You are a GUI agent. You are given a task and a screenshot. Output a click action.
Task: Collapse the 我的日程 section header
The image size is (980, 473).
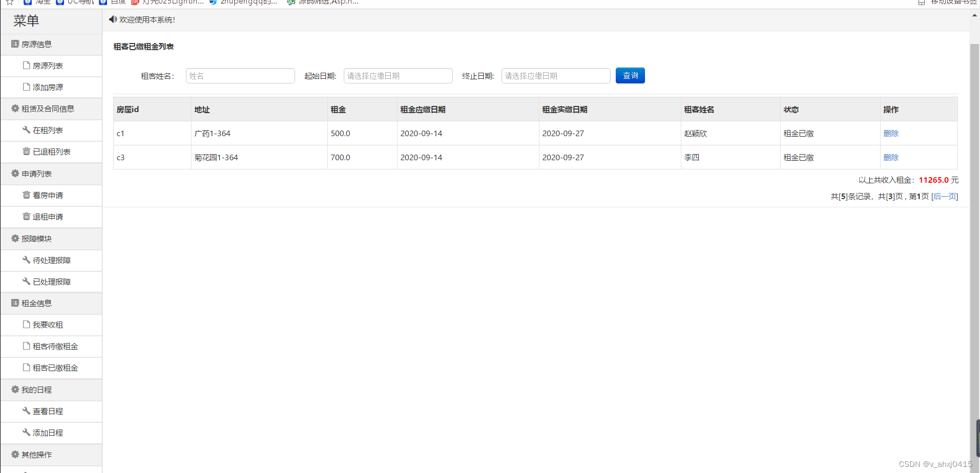click(x=51, y=390)
